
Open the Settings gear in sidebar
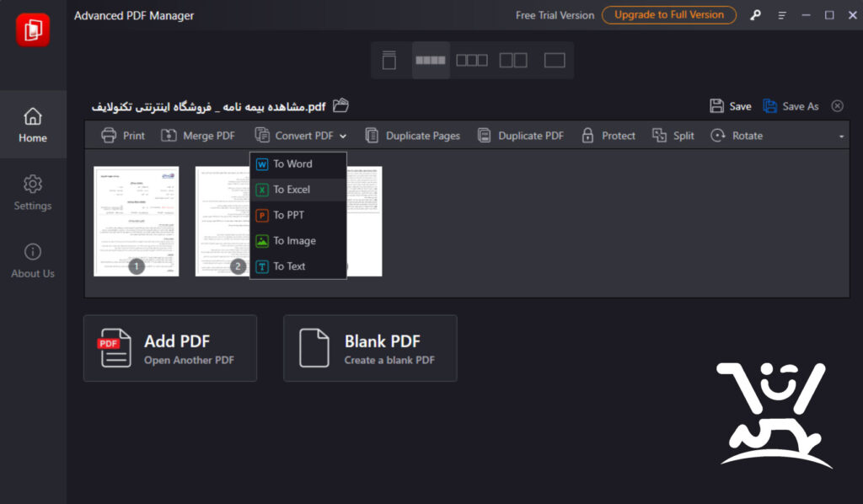click(x=33, y=192)
